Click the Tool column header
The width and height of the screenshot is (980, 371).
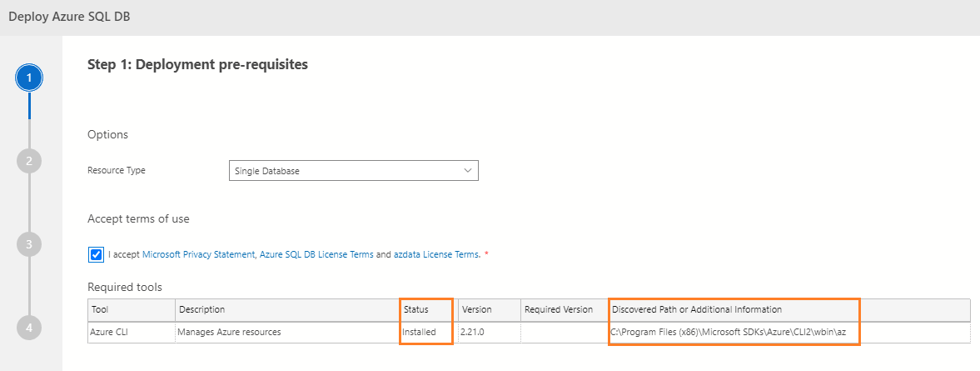pyautogui.click(x=132, y=309)
